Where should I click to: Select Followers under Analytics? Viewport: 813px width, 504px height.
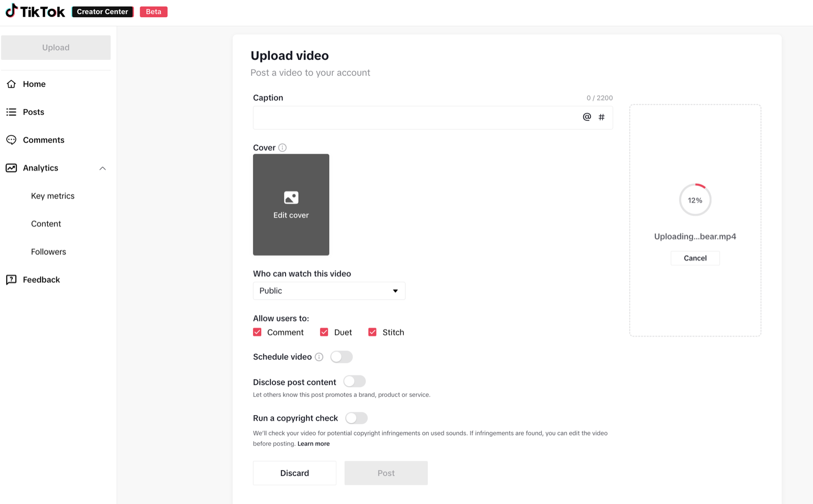48,251
